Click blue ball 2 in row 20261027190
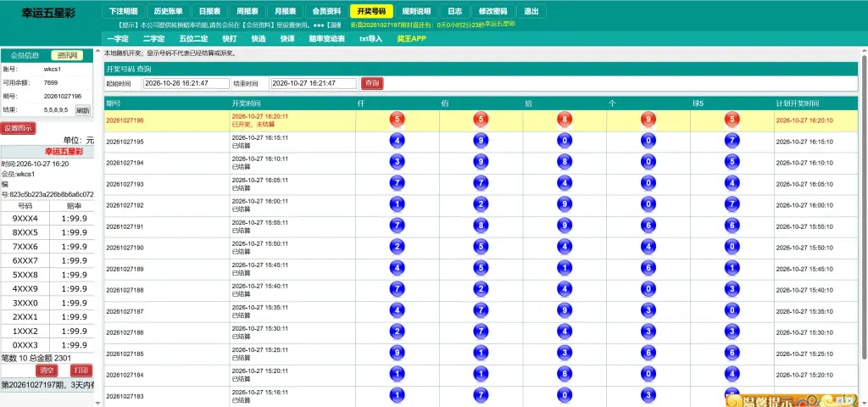The image size is (868, 407). [397, 246]
